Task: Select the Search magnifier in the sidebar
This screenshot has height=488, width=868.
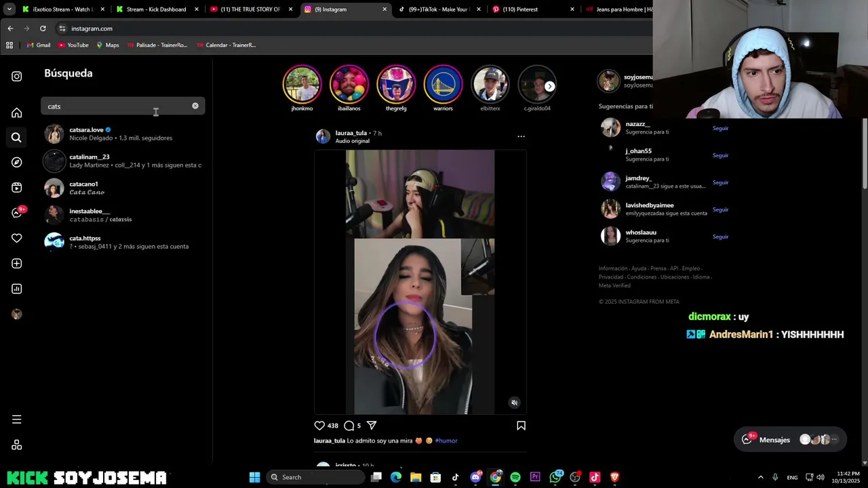Action: click(16, 138)
